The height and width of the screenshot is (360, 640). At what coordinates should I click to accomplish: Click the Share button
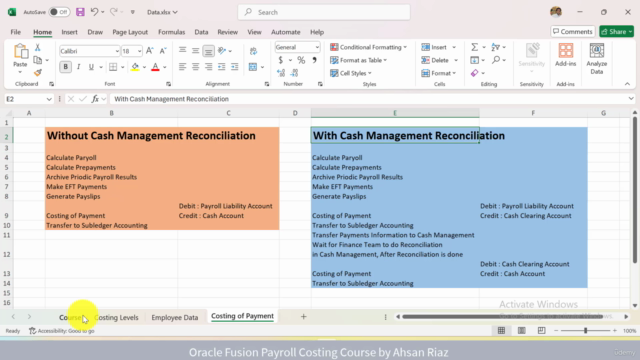tap(616, 31)
